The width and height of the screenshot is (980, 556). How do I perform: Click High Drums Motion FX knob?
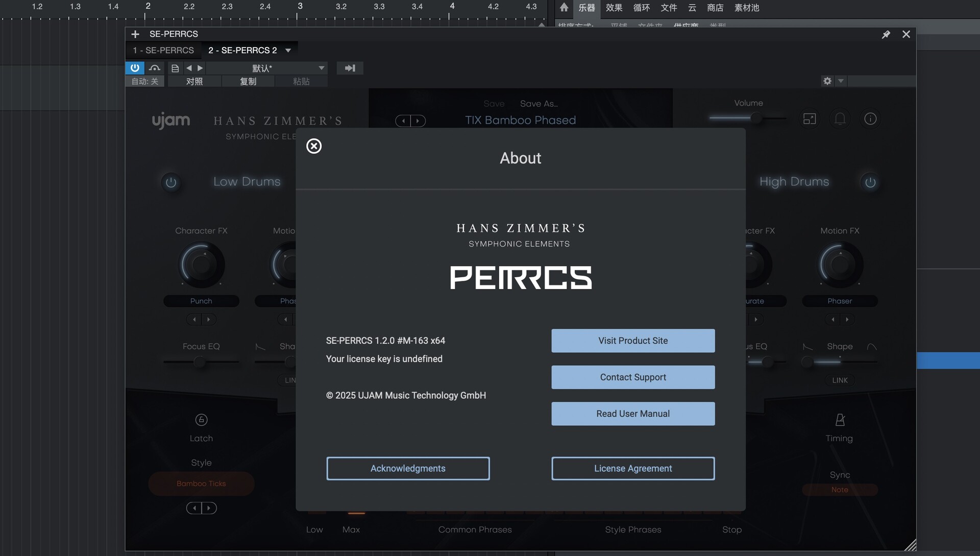tap(840, 264)
